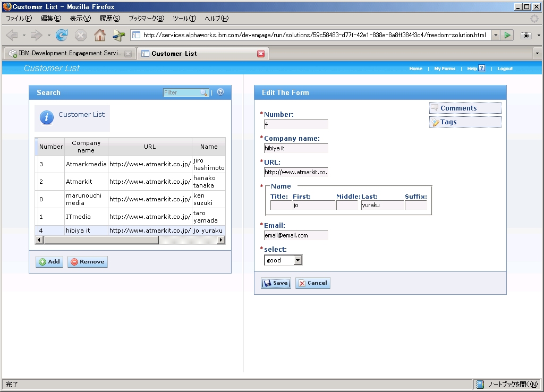Select the marunouchi media row
This screenshot has height=392, width=544.
(130, 199)
